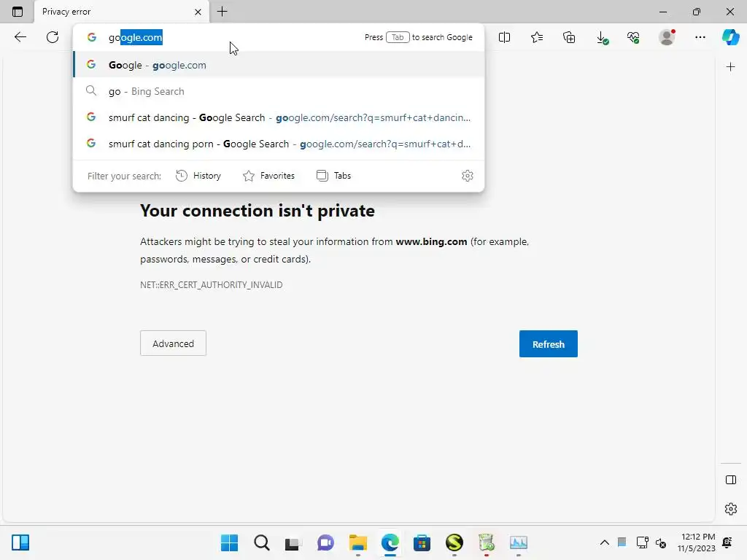The width and height of the screenshot is (747, 560).
Task: Open the 'smurf cat dancing - Google Search' suggestion
Action: 279,117
